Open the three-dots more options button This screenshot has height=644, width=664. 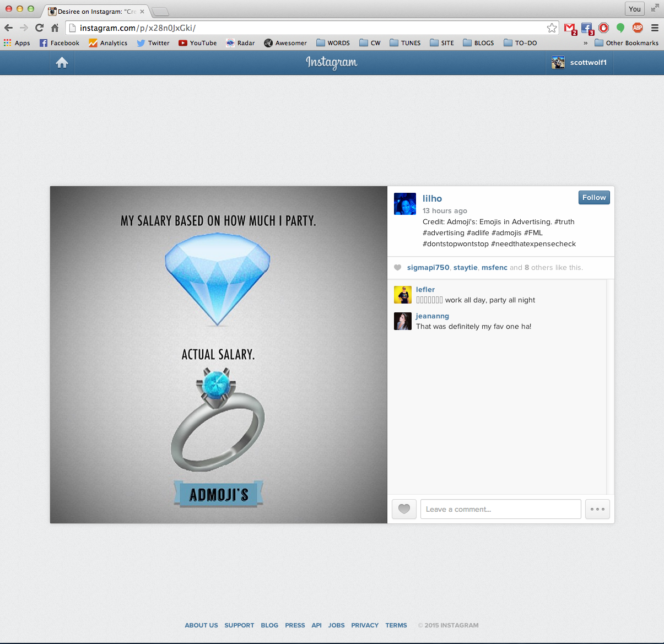tap(597, 509)
